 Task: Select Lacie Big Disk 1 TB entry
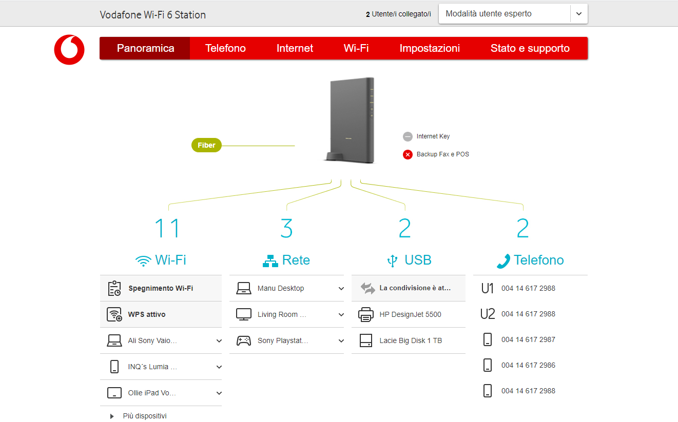coord(409,341)
